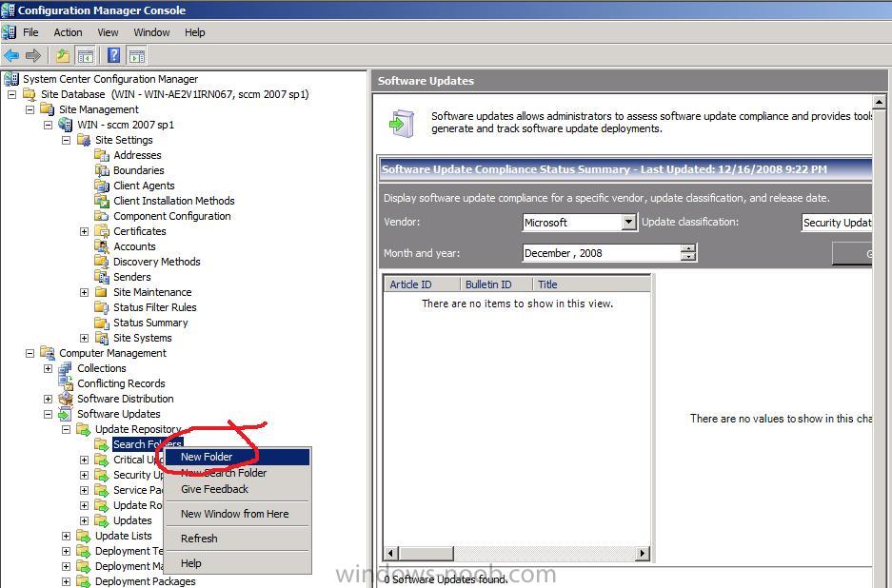This screenshot has height=588, width=892.
Task: Open the Help toolbar question mark icon
Action: point(114,55)
